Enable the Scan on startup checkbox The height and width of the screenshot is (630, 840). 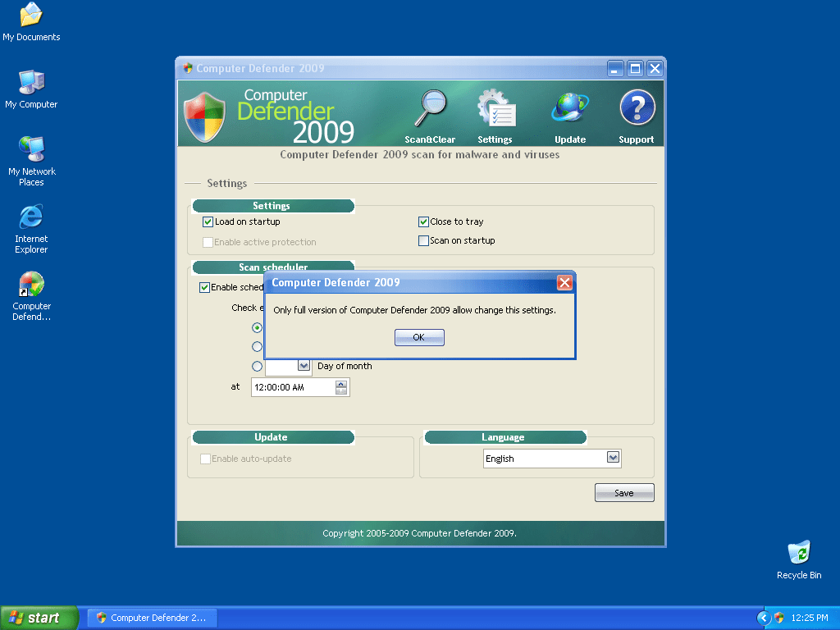pyautogui.click(x=423, y=240)
